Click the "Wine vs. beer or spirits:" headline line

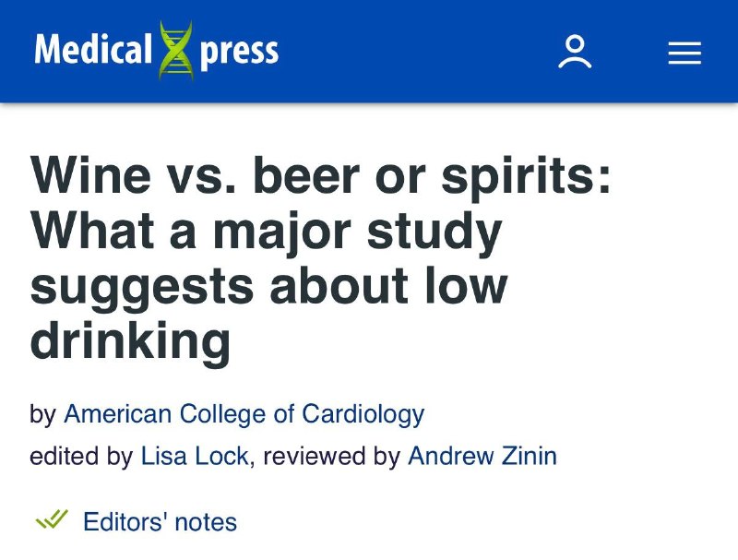(x=321, y=175)
